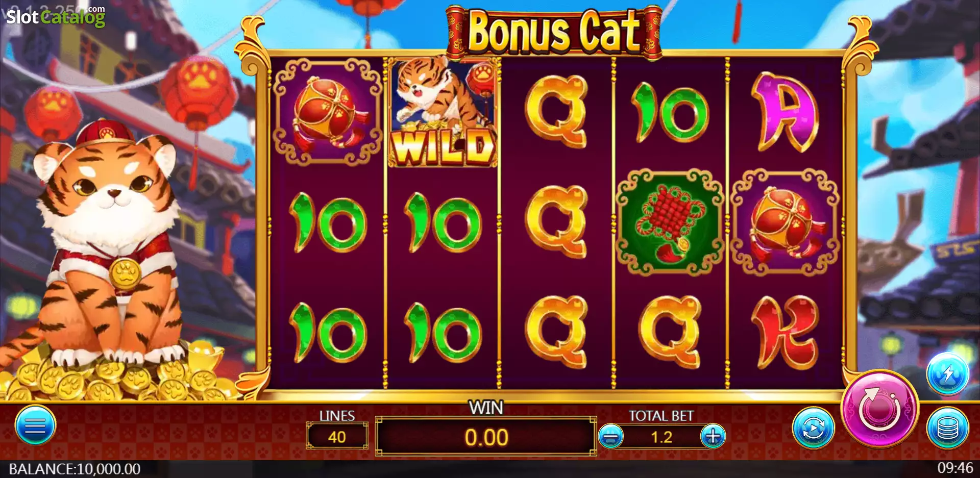Click the red ball symbol on reel one
Image resolution: width=980 pixels, height=478 pixels.
(x=328, y=112)
